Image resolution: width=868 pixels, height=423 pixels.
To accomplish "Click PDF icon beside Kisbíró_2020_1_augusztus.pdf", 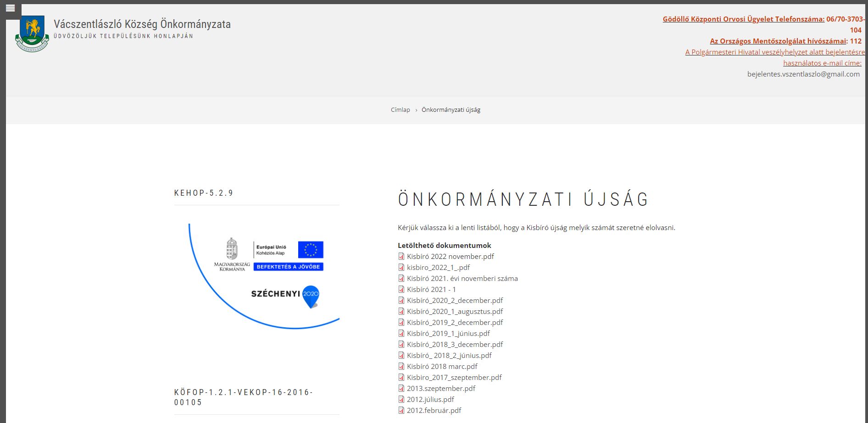I will [x=401, y=311].
